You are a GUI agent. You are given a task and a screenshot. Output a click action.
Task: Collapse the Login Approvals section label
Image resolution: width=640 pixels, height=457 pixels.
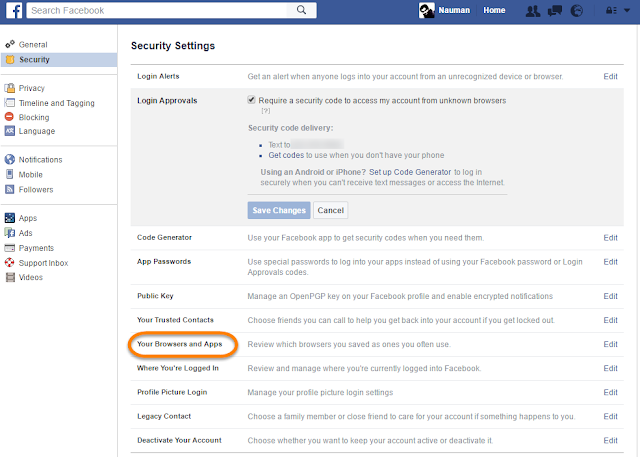tap(167, 100)
